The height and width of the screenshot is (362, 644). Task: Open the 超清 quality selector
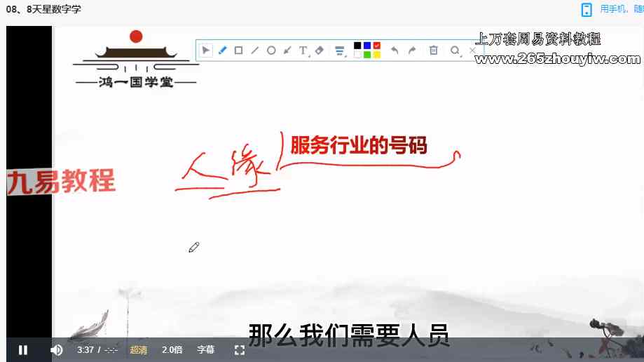[x=138, y=350]
